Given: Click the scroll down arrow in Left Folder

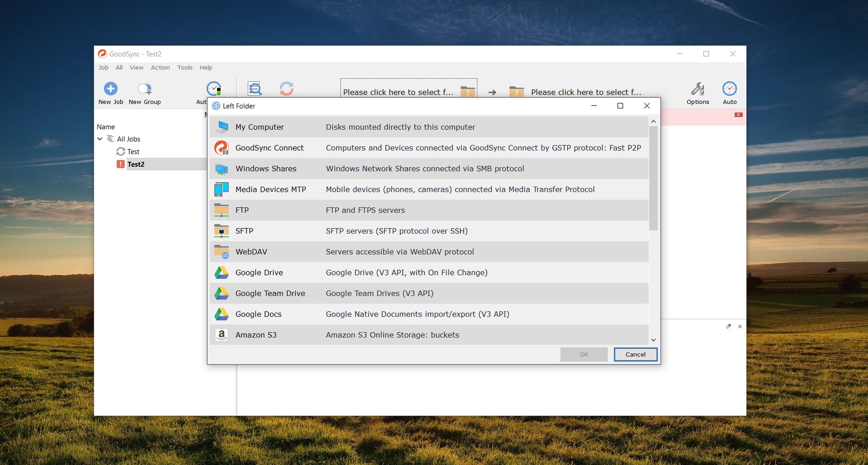Looking at the screenshot, I should (x=654, y=340).
